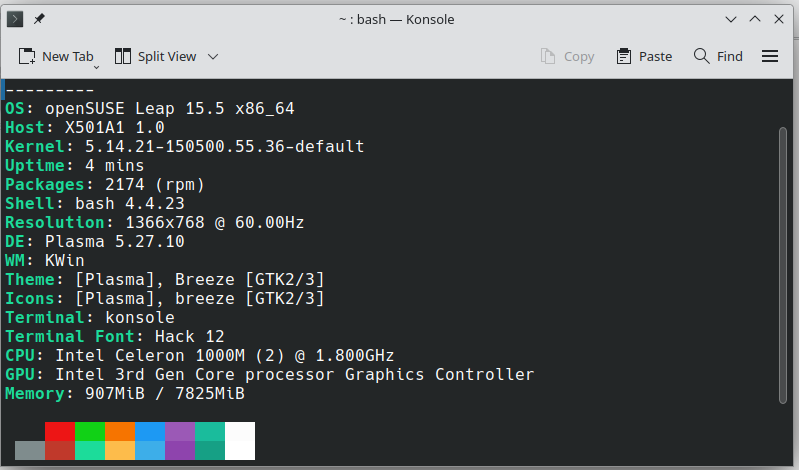Screen dimensions: 799x470
Task: Click the Uptime value '4 mins'
Action: click(115, 166)
